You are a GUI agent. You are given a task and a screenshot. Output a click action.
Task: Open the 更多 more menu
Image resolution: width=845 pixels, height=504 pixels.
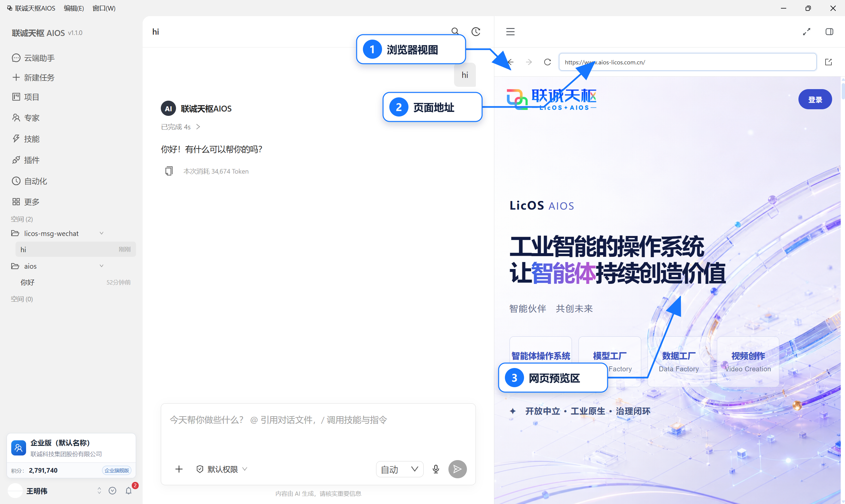26,202
